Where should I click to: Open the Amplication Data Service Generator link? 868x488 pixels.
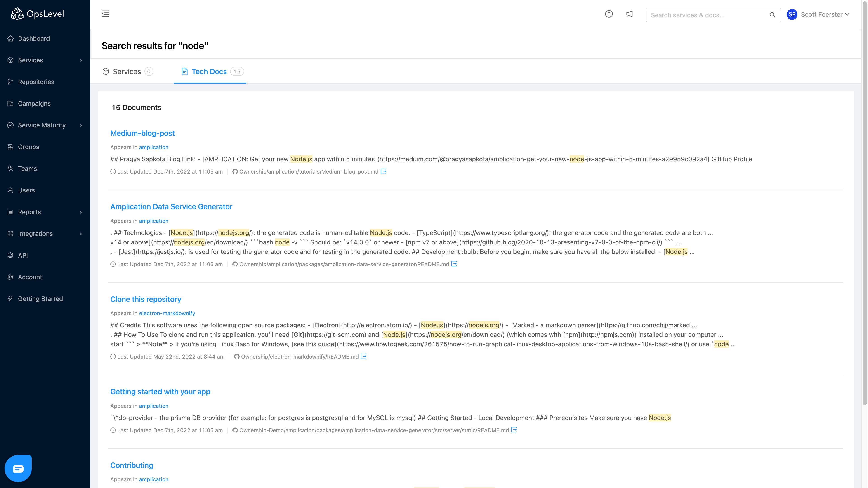(x=171, y=206)
